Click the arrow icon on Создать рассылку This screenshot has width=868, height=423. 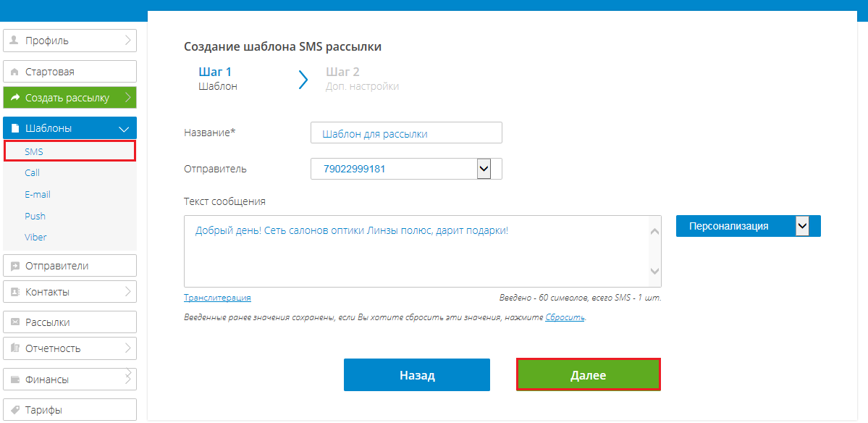14,98
